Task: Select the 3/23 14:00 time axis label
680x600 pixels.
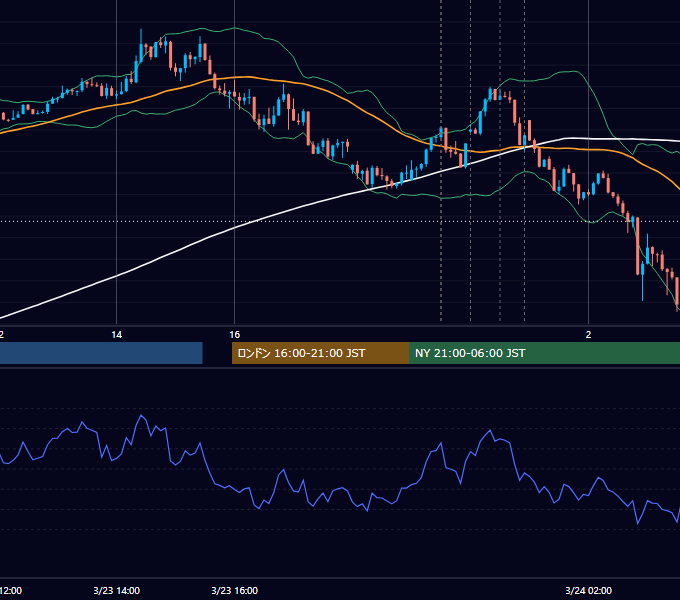Action: coord(116,590)
